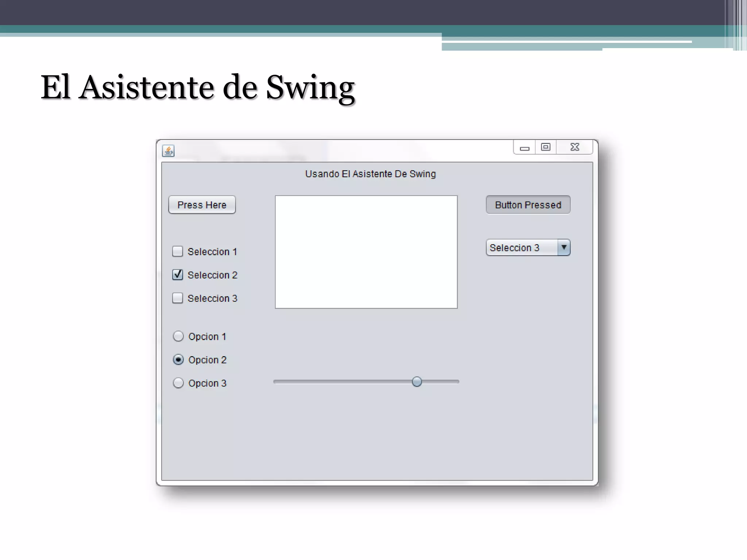Image resolution: width=747 pixels, height=560 pixels.
Task: Click the slider thumb knob
Action: pyautogui.click(x=417, y=382)
